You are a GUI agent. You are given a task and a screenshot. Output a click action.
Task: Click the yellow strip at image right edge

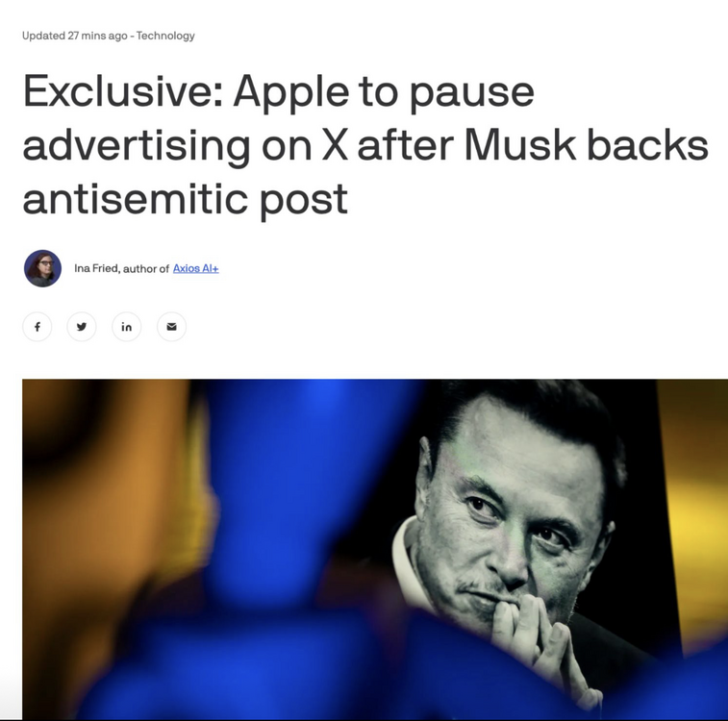click(696, 510)
